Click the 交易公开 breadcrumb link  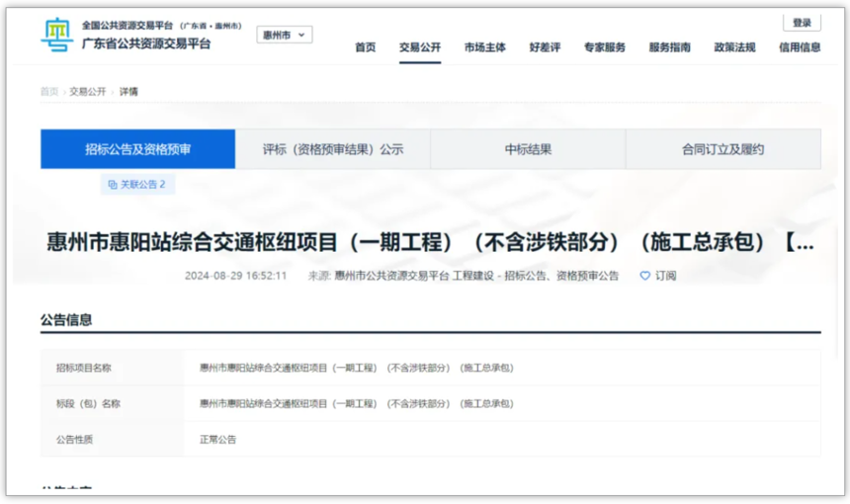(x=88, y=92)
